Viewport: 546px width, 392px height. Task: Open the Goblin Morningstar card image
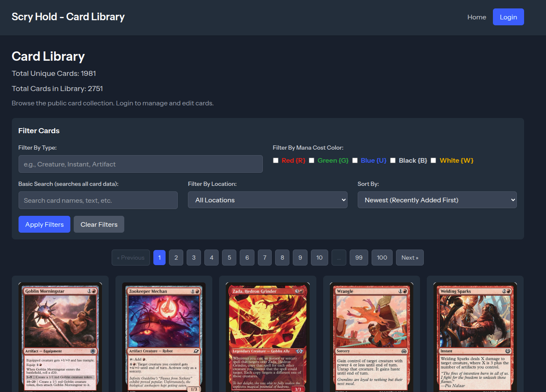click(x=60, y=337)
